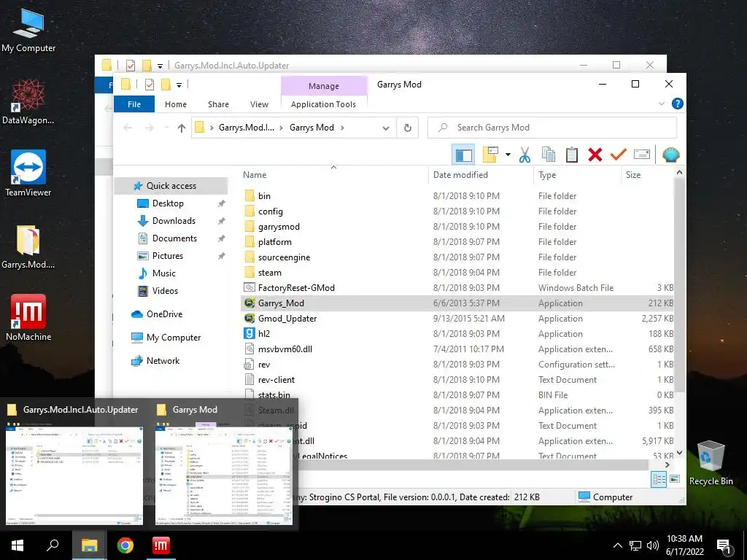Select Network in navigation pane
Viewport: 747px width, 560px height.
click(x=163, y=361)
